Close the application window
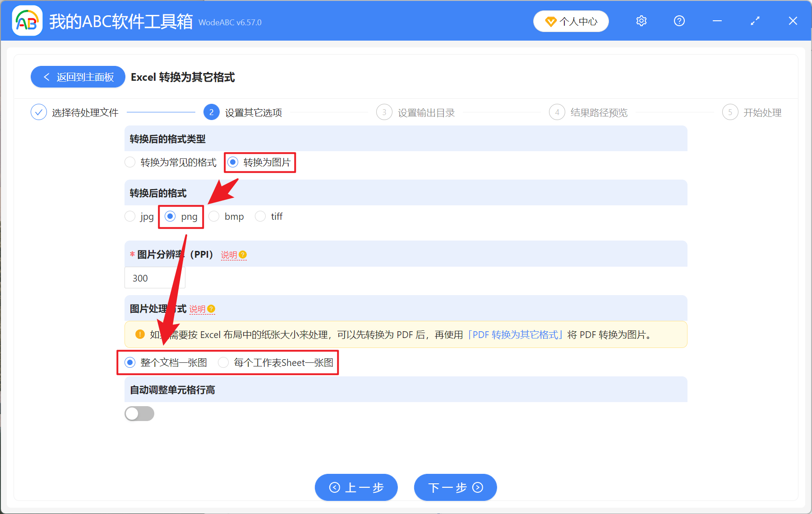The height and width of the screenshot is (514, 812). 793,21
